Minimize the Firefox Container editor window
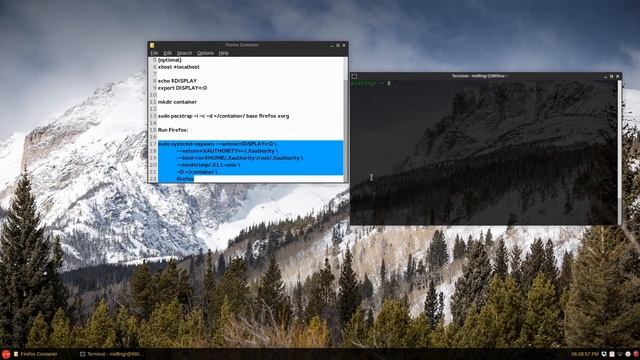 tap(331, 45)
